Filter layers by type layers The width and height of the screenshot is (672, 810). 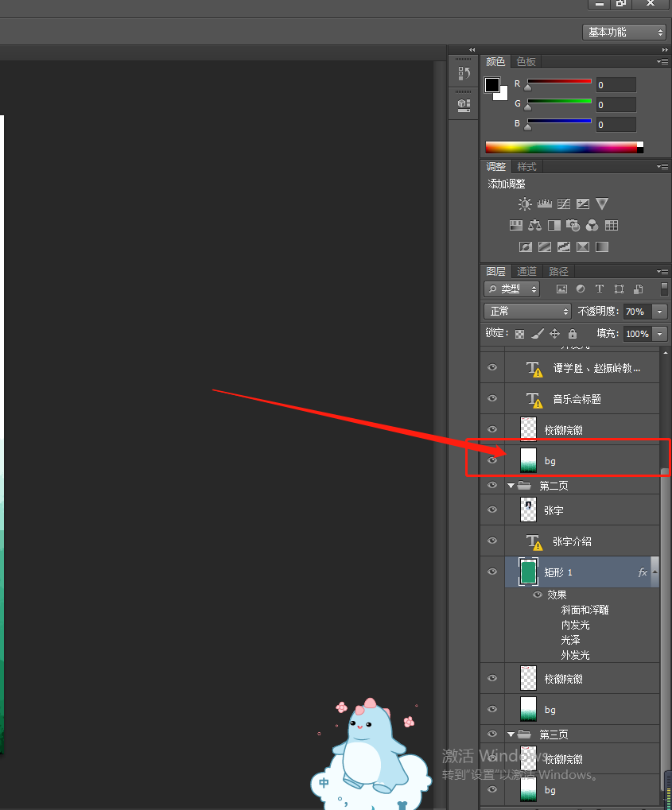pos(599,289)
